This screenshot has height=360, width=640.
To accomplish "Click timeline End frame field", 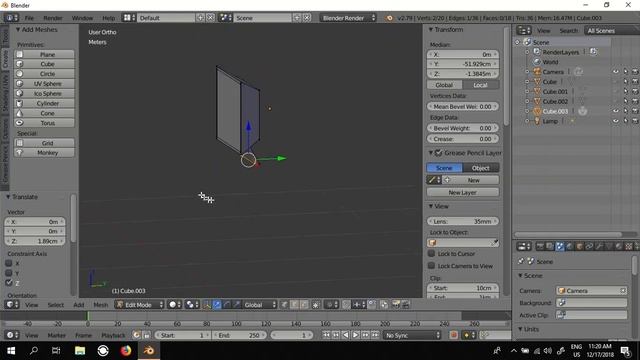I will [239, 335].
